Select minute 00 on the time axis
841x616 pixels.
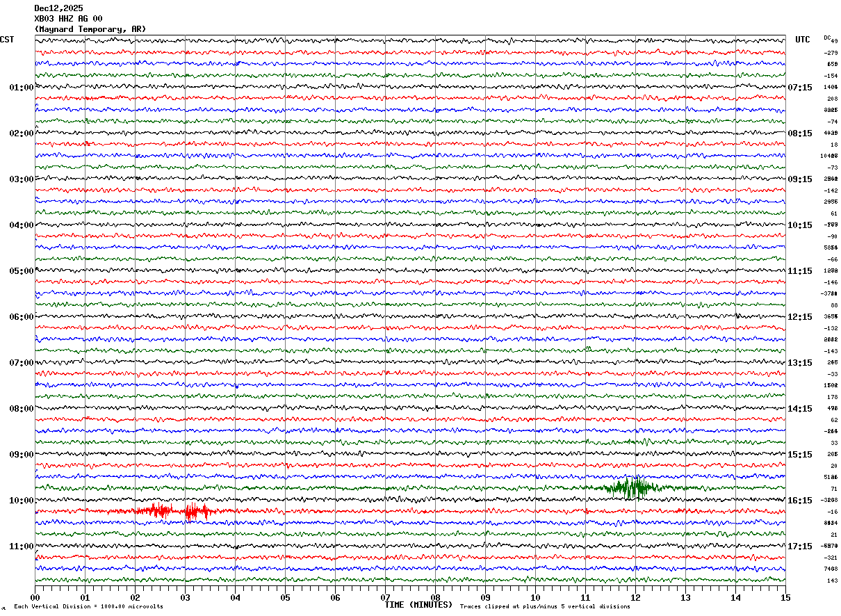[x=35, y=597]
